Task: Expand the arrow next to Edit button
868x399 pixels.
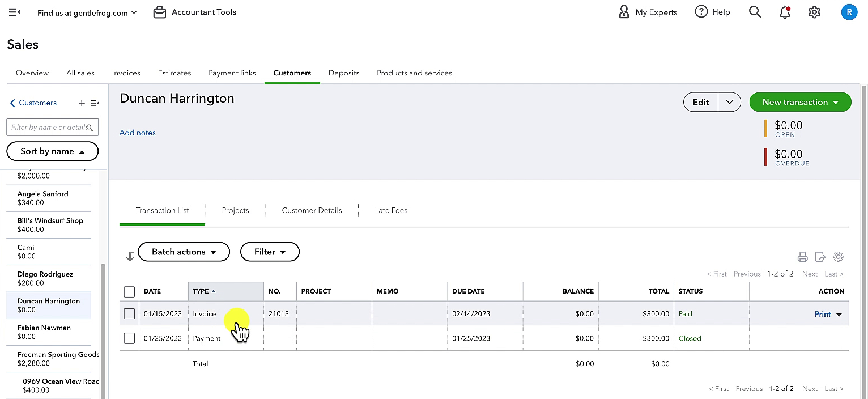Action: tap(730, 102)
